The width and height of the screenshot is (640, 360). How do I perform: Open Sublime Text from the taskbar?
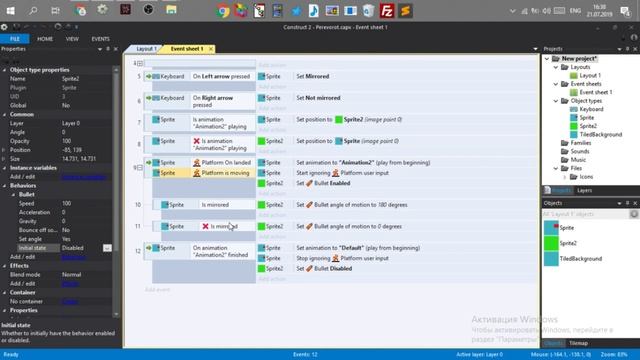[405, 11]
